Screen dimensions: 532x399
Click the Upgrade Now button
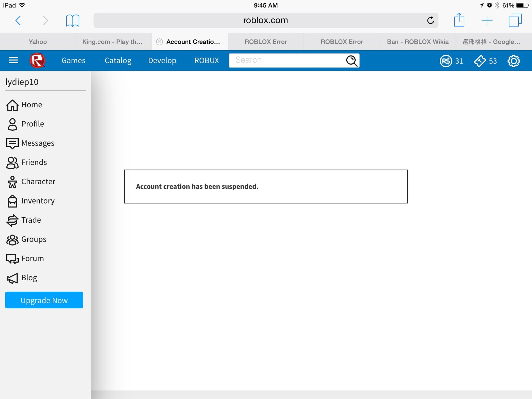pos(44,300)
